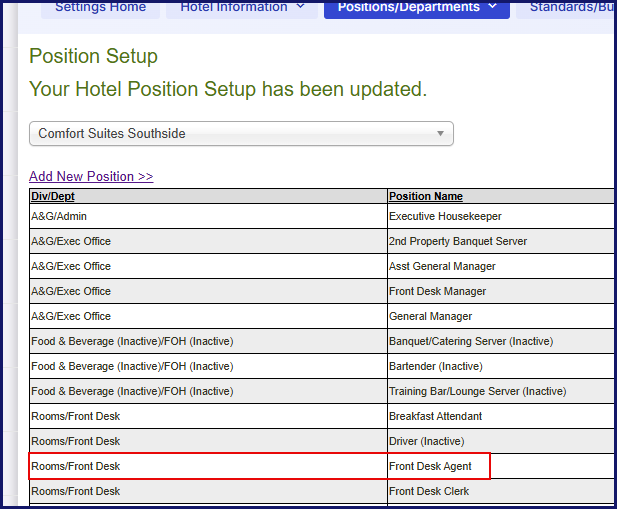Sort by Div/Dept column header

click(x=53, y=196)
